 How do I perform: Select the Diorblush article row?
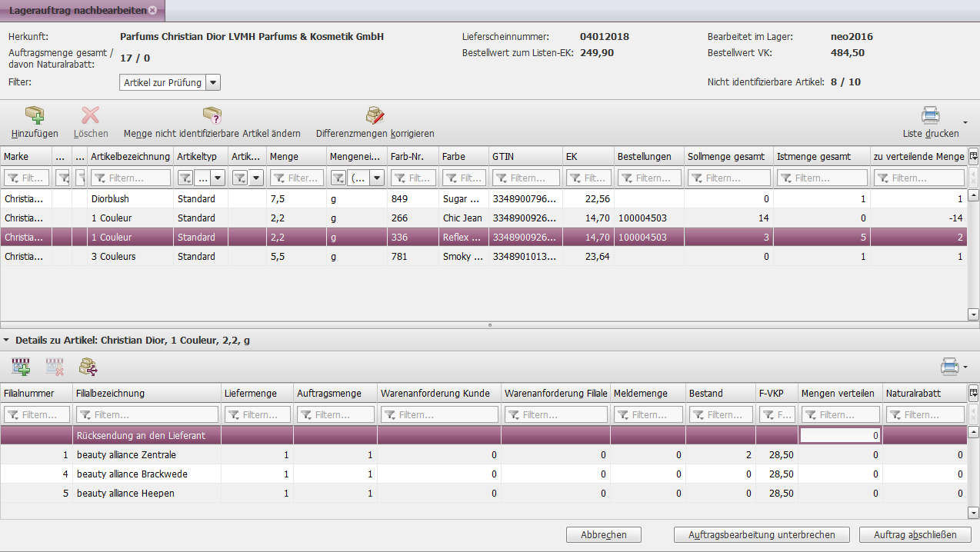tap(484, 198)
